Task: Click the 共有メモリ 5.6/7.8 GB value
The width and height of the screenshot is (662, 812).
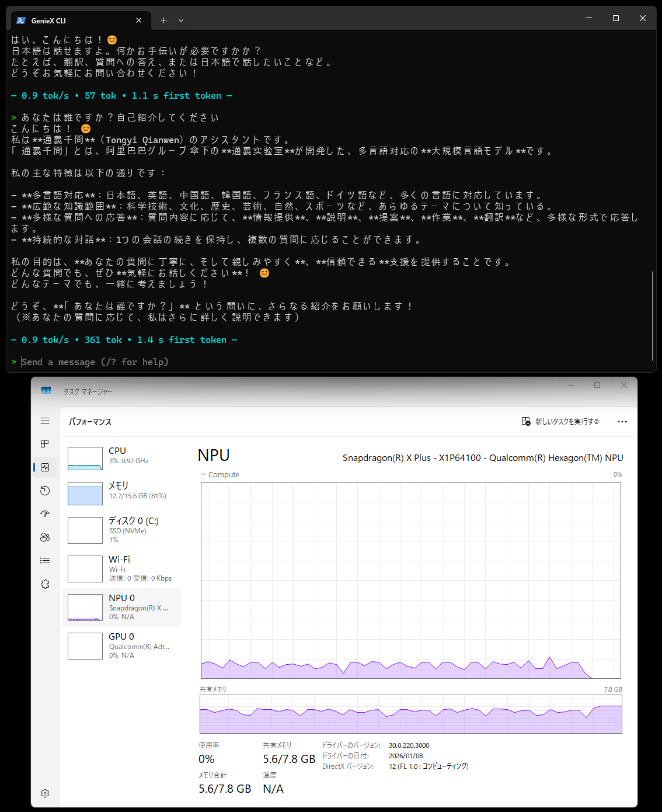Action: pos(289,759)
